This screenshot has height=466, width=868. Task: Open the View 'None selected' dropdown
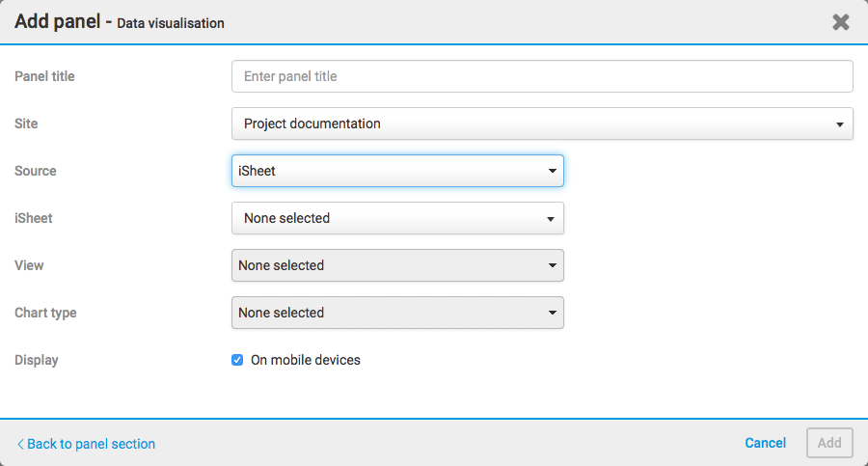pyautogui.click(x=396, y=265)
